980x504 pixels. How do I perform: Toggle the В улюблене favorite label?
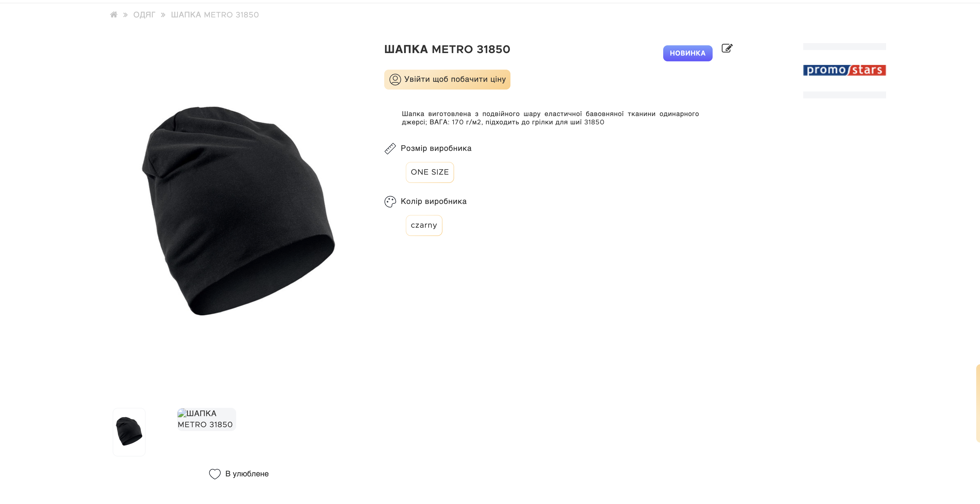pyautogui.click(x=247, y=474)
